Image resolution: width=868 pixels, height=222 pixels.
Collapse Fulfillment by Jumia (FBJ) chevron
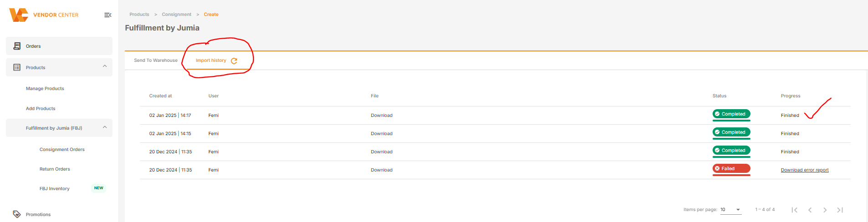point(105,127)
